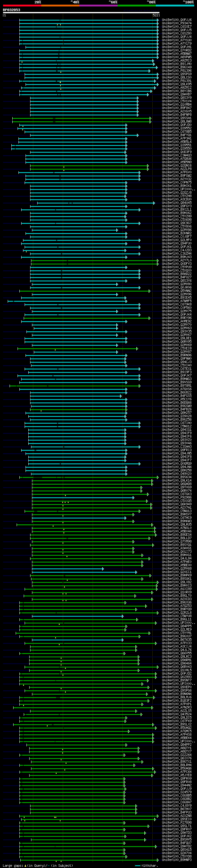Screen dimensions: 197x868
Task: Open hit UniRef100_Q70RD2
Action: tap(177, 50)
